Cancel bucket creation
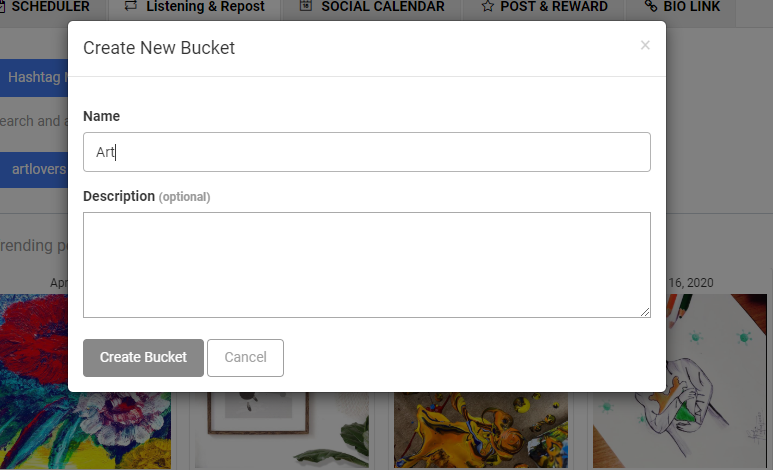The width and height of the screenshot is (773, 470). [x=245, y=358]
